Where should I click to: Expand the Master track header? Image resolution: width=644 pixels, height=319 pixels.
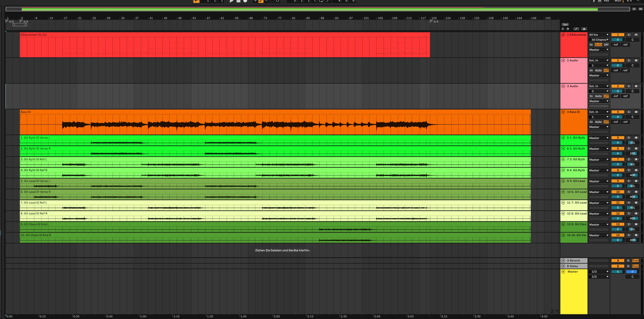click(x=563, y=271)
